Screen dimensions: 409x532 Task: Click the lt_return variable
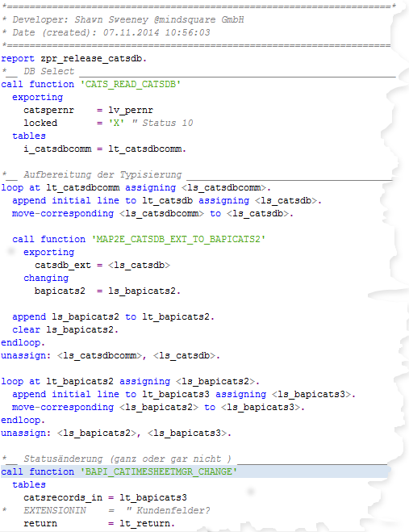144,523
